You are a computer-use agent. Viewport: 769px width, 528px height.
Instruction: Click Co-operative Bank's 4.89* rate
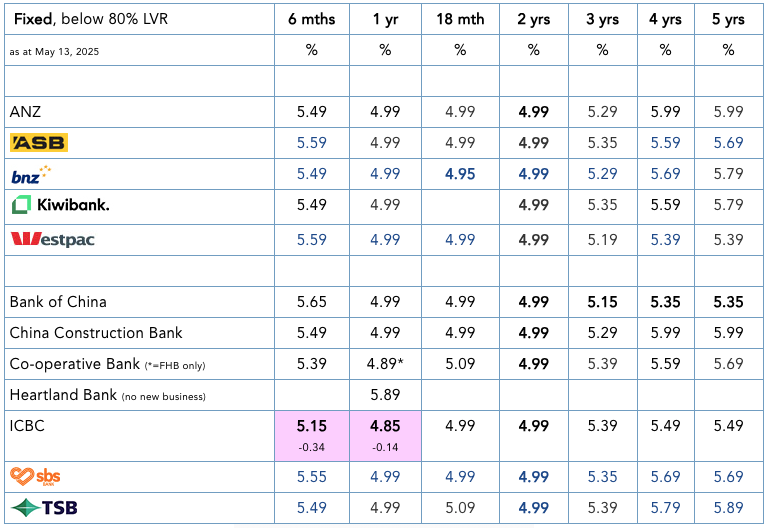385,364
